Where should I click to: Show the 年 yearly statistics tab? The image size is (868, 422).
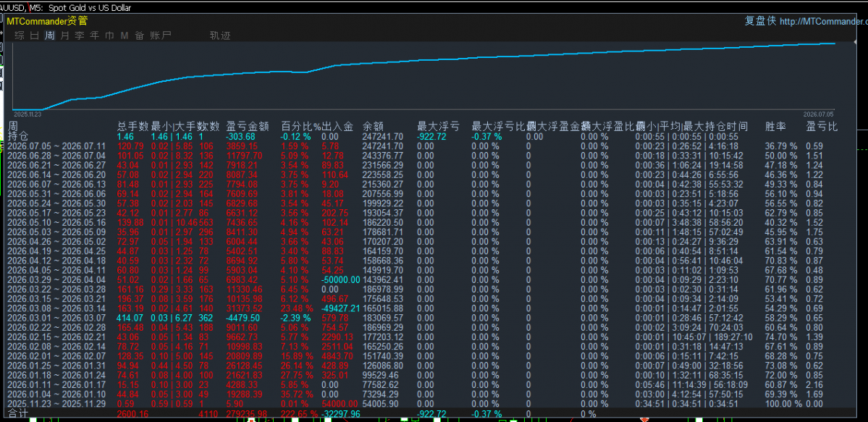click(x=95, y=35)
